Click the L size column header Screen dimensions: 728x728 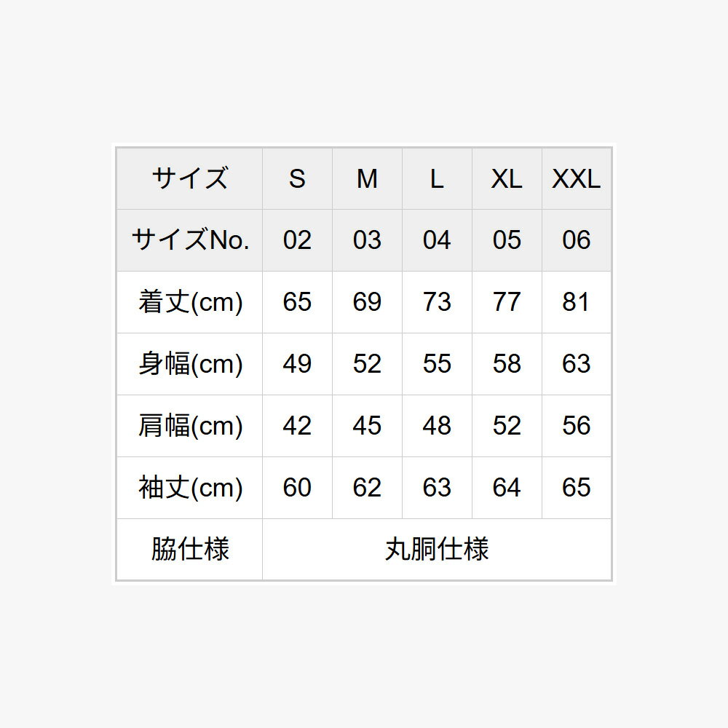click(437, 178)
